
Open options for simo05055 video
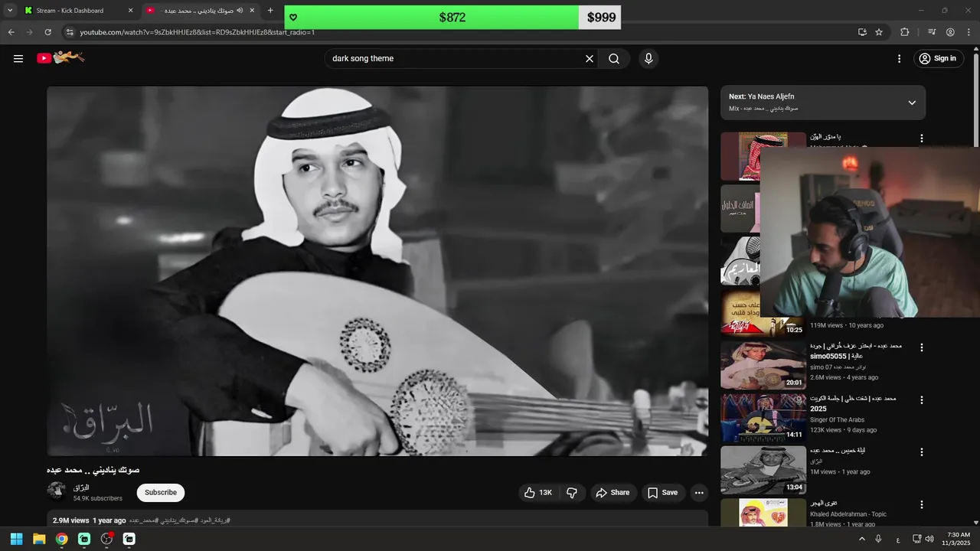coord(922,347)
